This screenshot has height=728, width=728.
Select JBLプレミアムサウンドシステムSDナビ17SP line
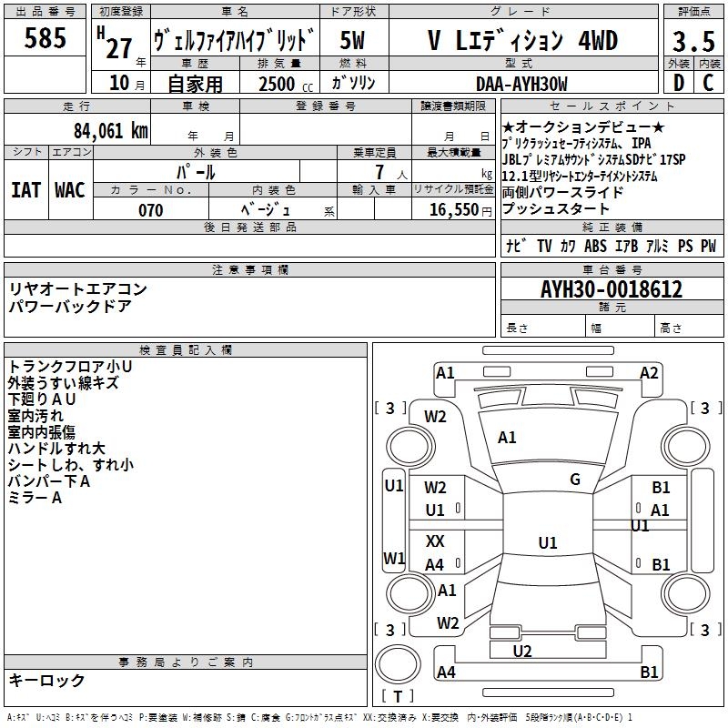pyautogui.click(x=593, y=159)
